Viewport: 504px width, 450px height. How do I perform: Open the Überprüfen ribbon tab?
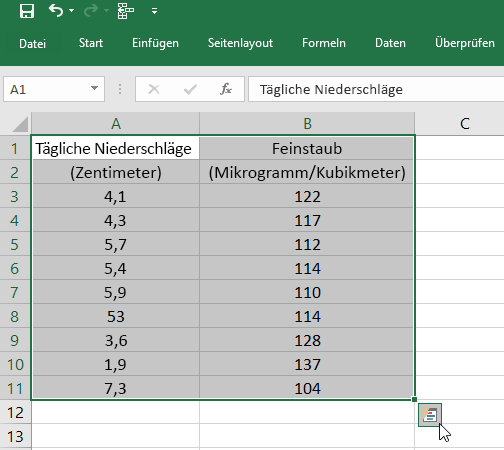[465, 43]
